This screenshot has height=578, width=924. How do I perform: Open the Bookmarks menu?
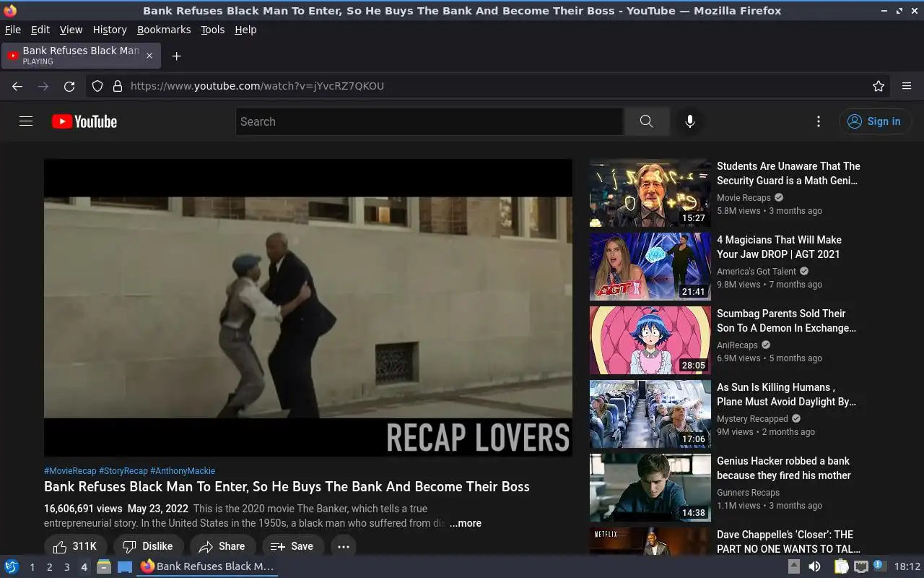coord(164,30)
